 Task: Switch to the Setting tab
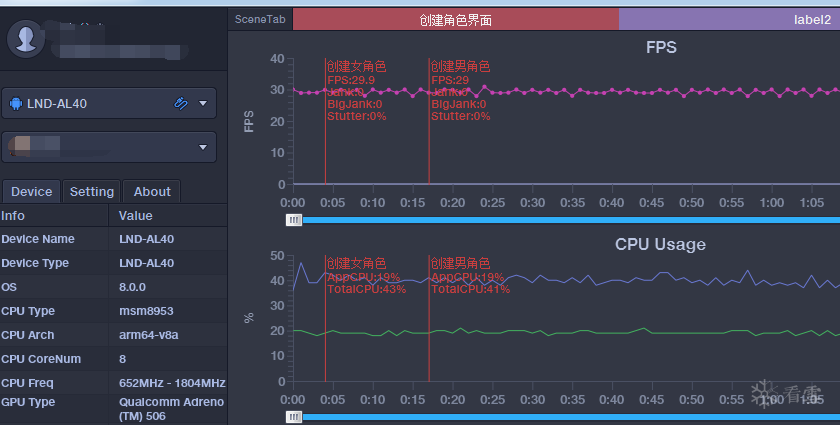92,191
